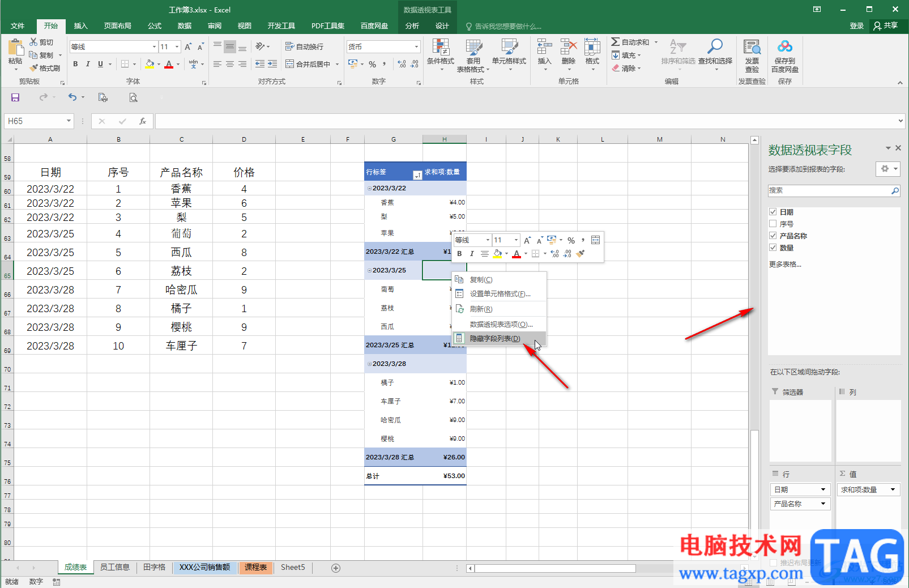Image resolution: width=909 pixels, height=588 pixels.
Task: Click the 文件 file button
Action: pos(18,26)
